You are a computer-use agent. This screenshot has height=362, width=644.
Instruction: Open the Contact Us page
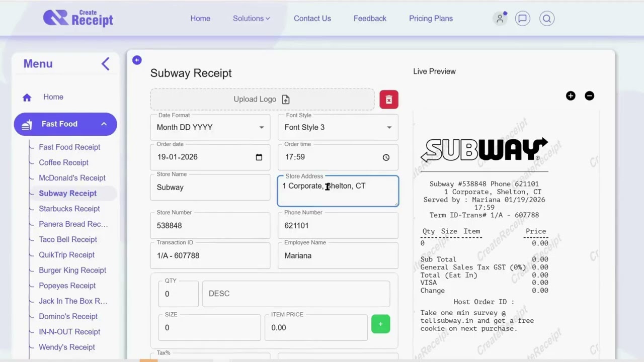312,19
